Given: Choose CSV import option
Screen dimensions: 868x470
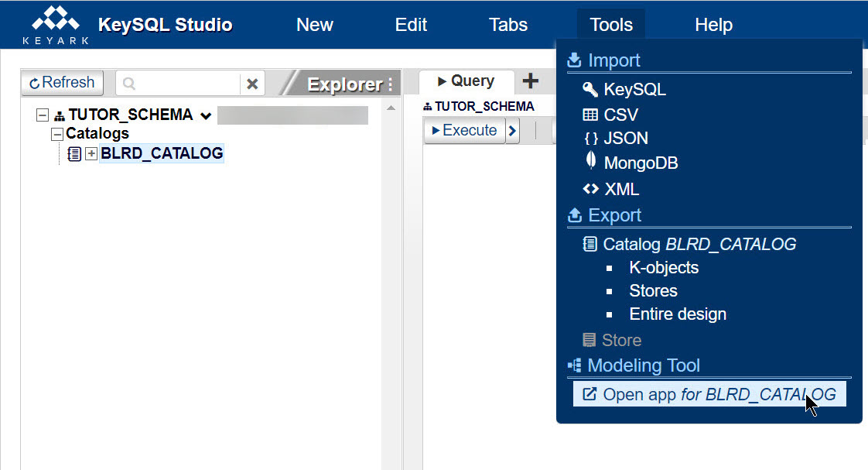Looking at the screenshot, I should pos(620,115).
